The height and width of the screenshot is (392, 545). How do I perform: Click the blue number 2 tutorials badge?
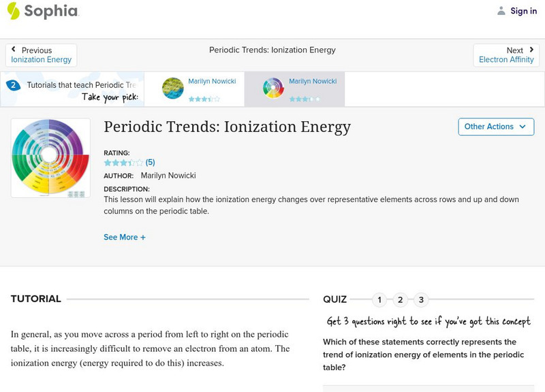pos(13,86)
